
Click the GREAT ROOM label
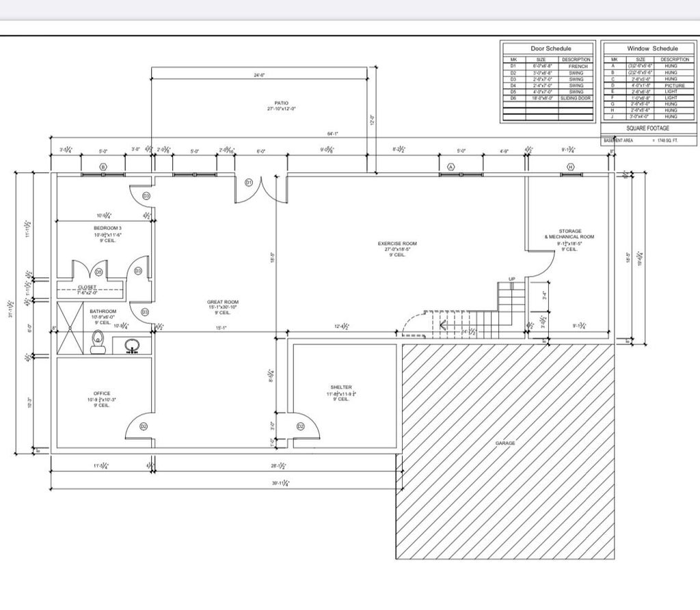[x=223, y=302]
